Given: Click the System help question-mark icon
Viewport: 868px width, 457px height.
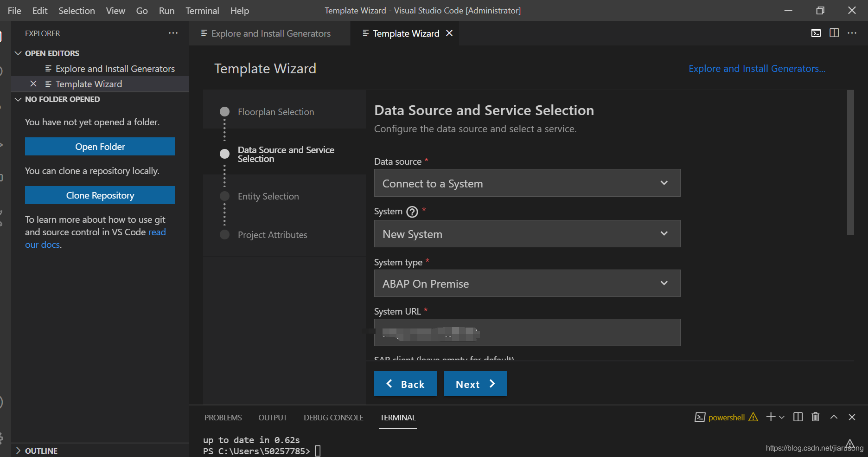Looking at the screenshot, I should coord(412,212).
